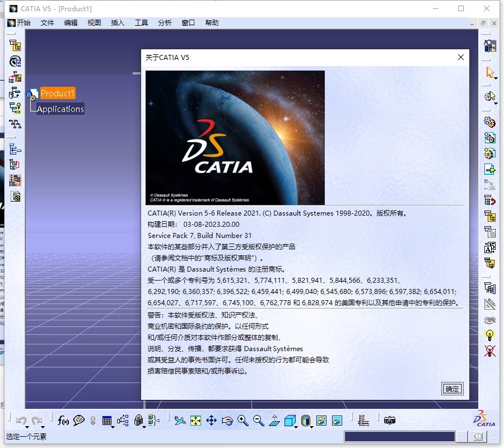Toggle the eye visibility icon on right toolbar
The image size is (504, 448).
(x=489, y=320)
